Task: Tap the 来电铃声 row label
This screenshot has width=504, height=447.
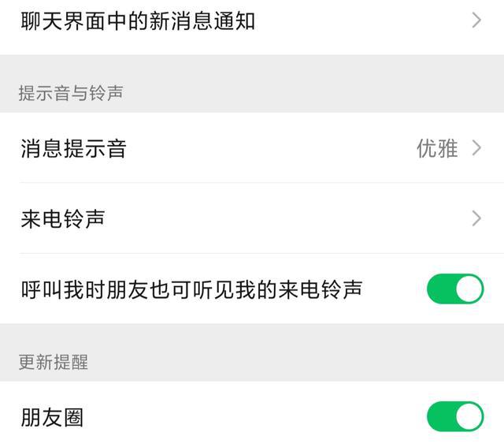Action: pyautogui.click(x=63, y=218)
